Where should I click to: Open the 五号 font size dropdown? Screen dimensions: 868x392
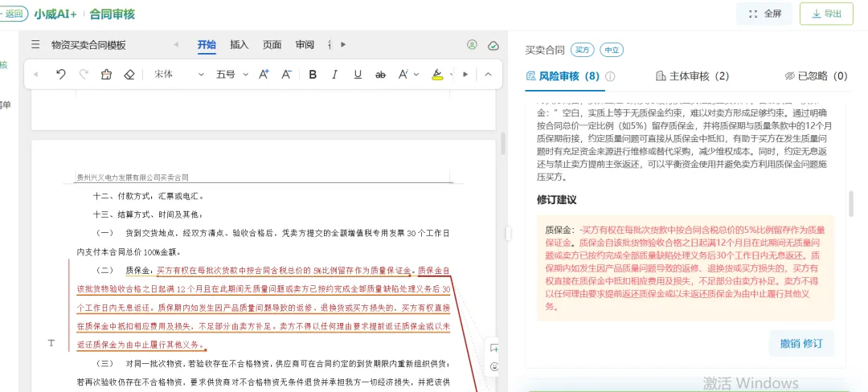pyautogui.click(x=232, y=74)
